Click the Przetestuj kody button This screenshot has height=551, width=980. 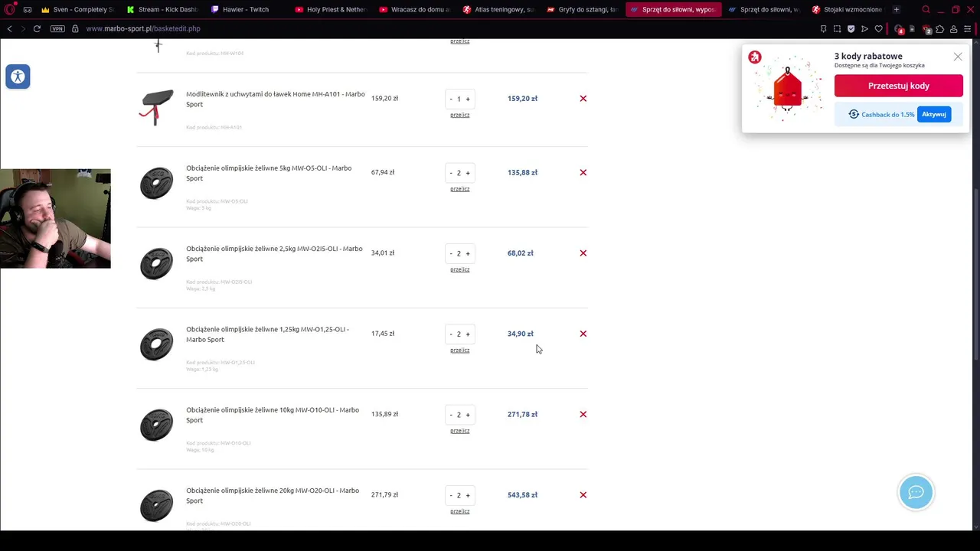899,86
